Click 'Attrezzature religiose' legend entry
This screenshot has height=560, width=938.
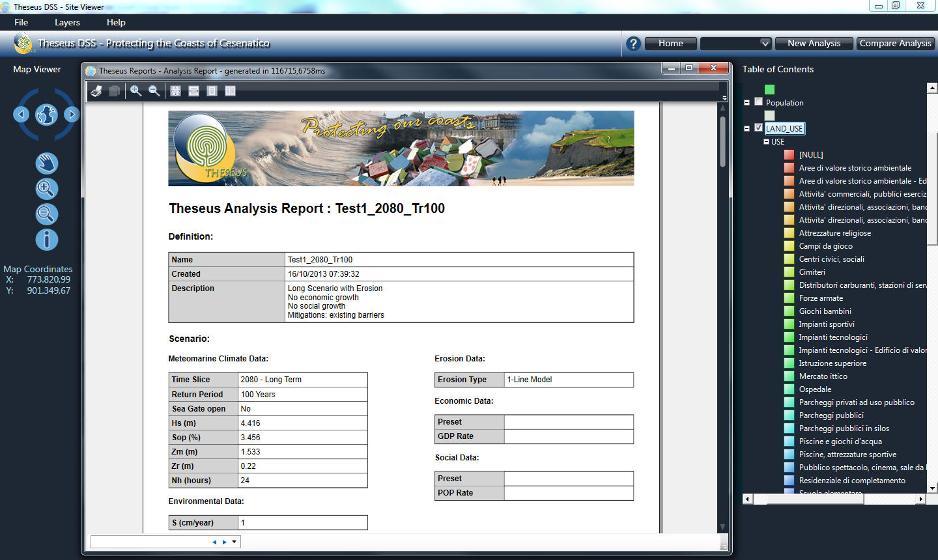[x=834, y=233]
